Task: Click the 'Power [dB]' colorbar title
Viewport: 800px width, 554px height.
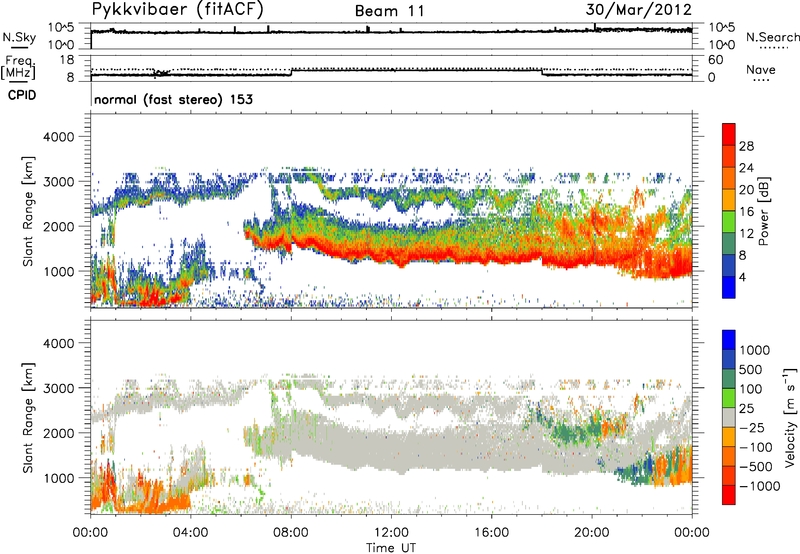Action: click(x=764, y=211)
